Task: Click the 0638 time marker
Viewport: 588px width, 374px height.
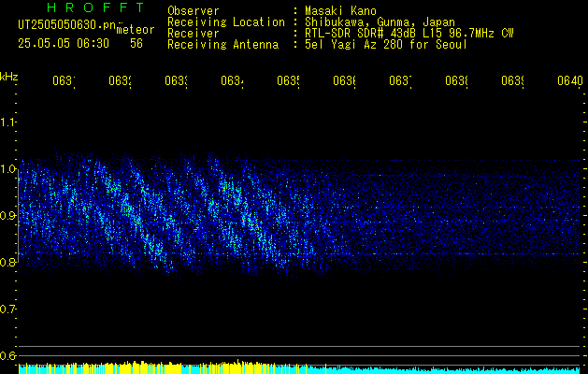Action: [x=456, y=81]
